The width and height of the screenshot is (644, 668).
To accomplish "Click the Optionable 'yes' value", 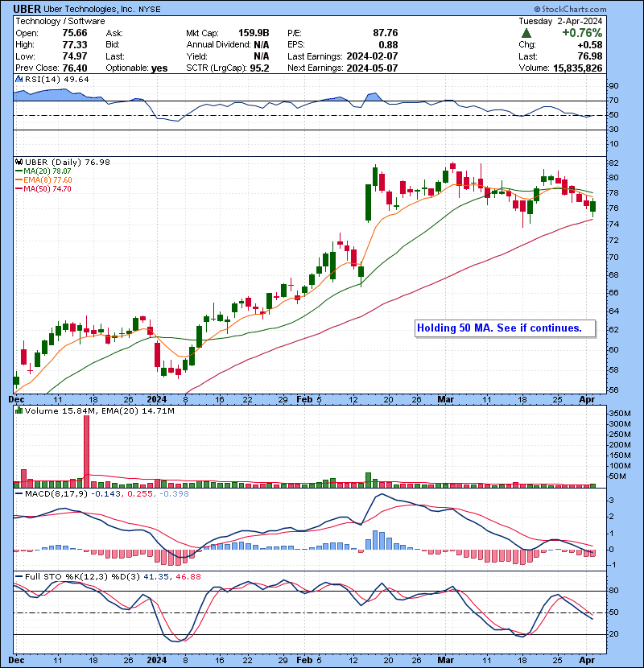I will click(x=159, y=68).
